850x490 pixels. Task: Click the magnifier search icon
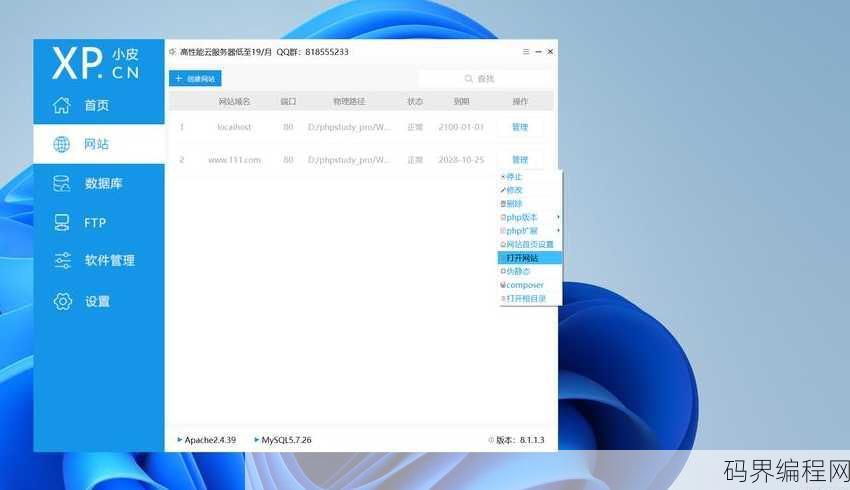point(469,79)
